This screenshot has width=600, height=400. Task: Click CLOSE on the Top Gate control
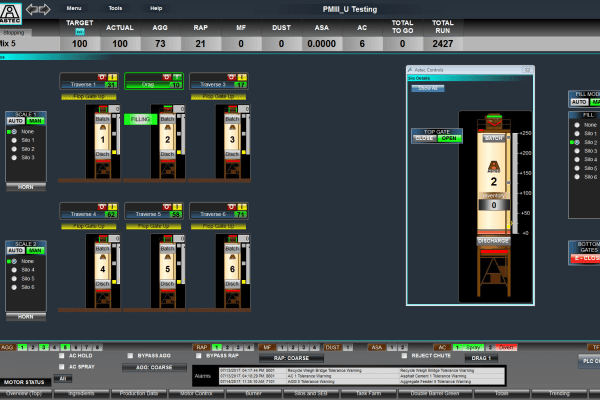click(x=424, y=138)
